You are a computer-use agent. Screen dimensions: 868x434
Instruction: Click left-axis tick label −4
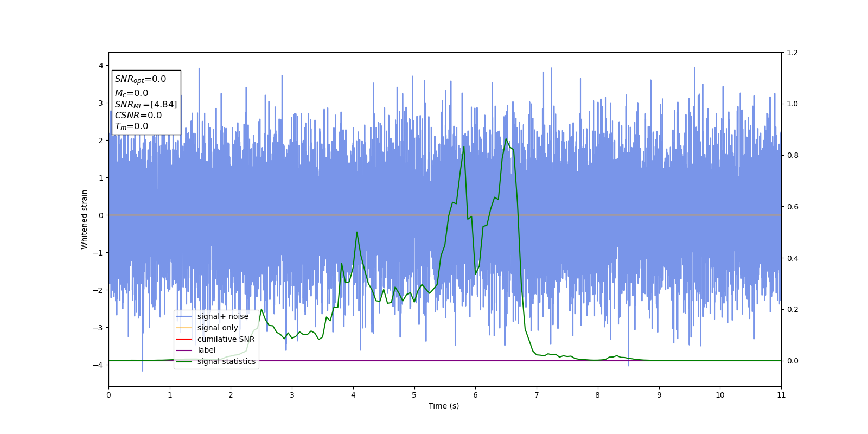pyautogui.click(x=98, y=365)
